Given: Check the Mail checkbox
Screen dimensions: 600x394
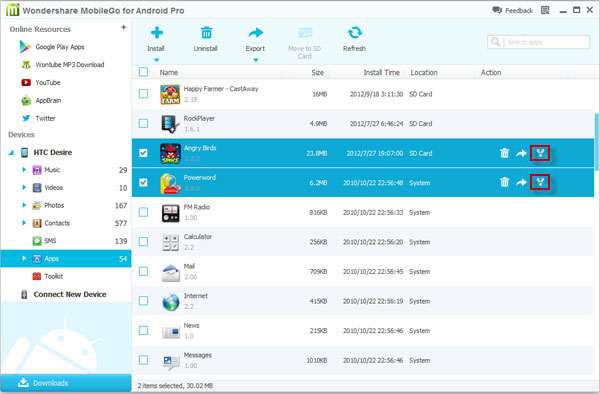Looking at the screenshot, I should click(x=143, y=271).
